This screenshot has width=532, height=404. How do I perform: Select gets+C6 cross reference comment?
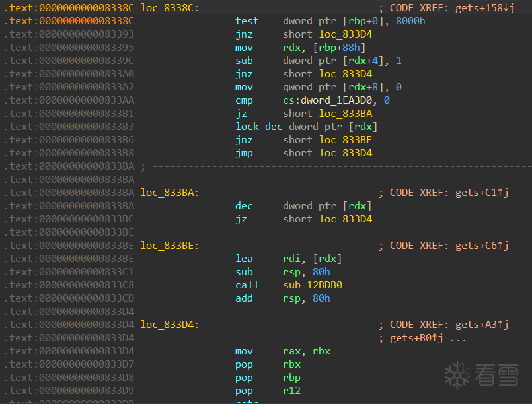(x=482, y=246)
